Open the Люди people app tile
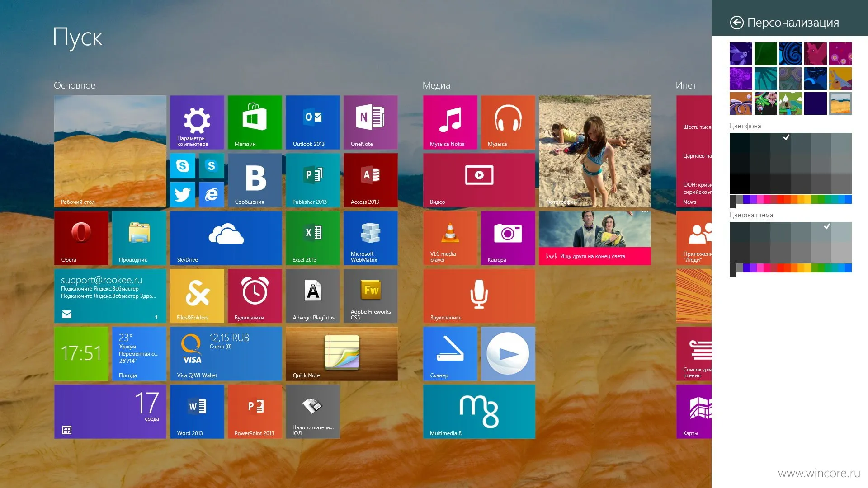 [694, 238]
